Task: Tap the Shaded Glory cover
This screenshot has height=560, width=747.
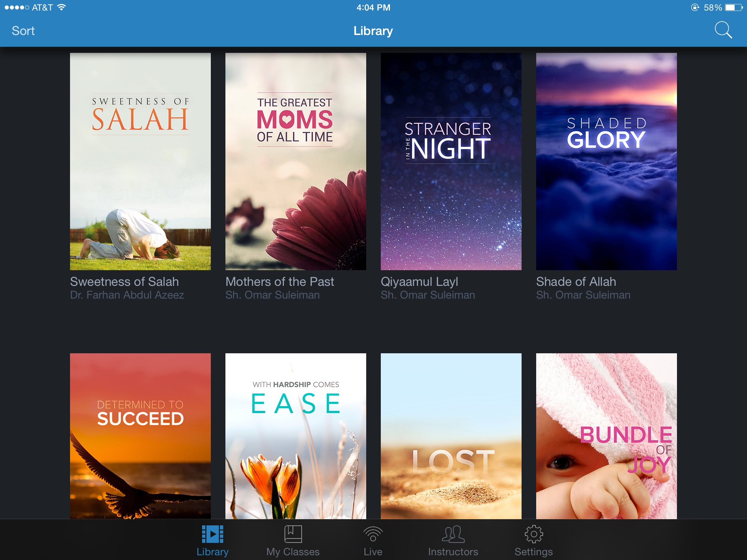Action: (606, 162)
